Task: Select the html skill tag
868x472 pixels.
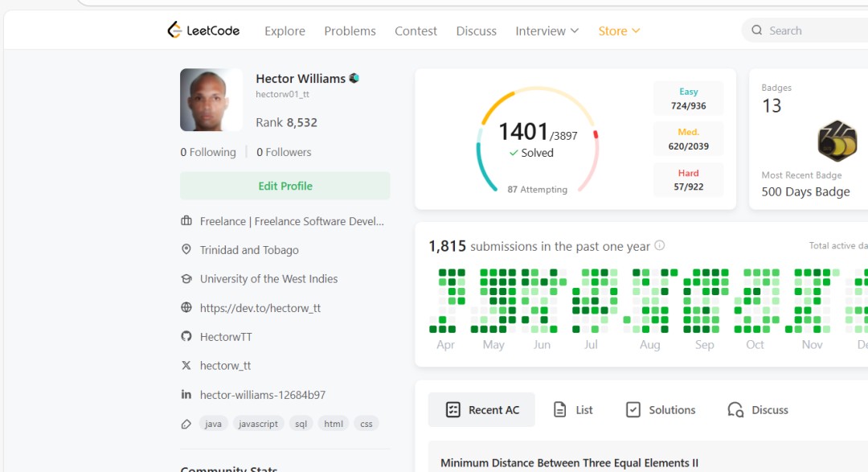Action: click(334, 424)
